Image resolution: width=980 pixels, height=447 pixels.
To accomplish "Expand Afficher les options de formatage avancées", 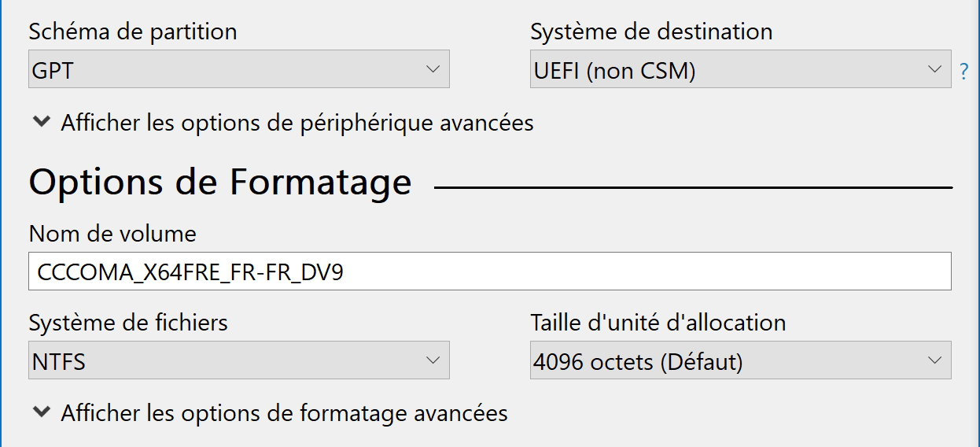I will click(271, 412).
